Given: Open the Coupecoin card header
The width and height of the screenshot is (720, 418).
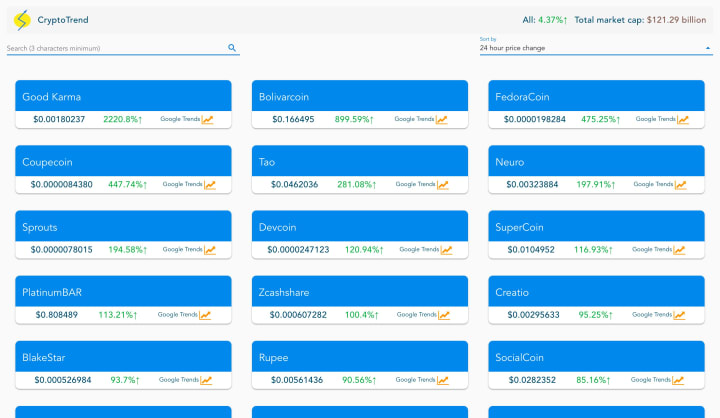Looking at the screenshot, I should pos(123,161).
